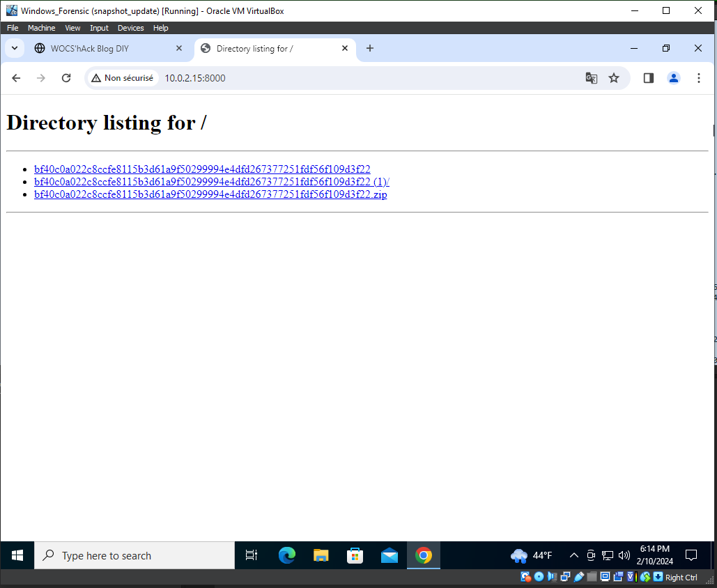Focus the address bar showing 10.0.2.15:8000
717x588 pixels.
(348, 78)
